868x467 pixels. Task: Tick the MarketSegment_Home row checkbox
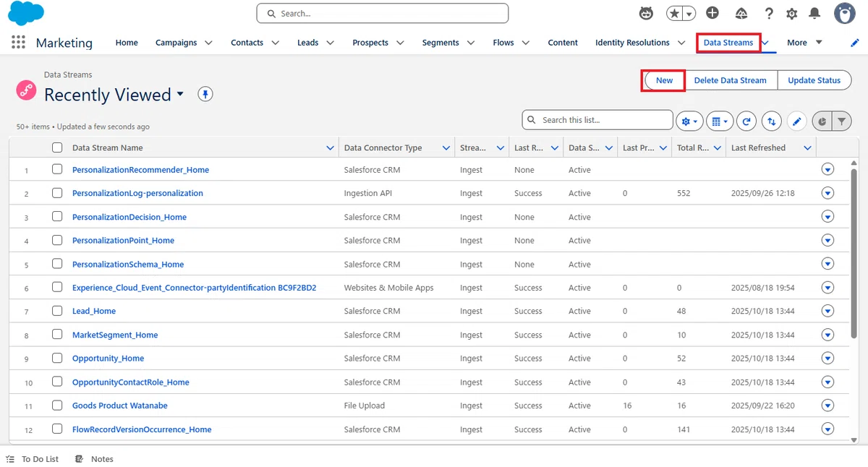click(x=57, y=335)
